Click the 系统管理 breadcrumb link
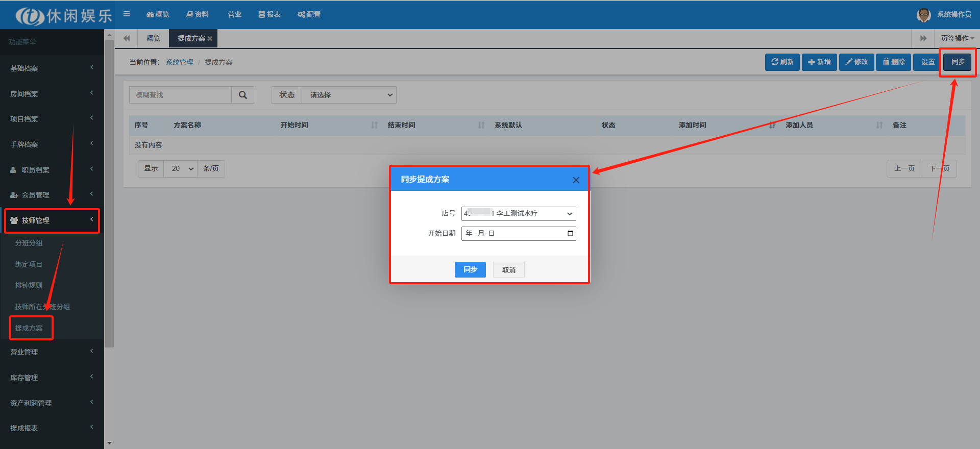 tap(179, 62)
